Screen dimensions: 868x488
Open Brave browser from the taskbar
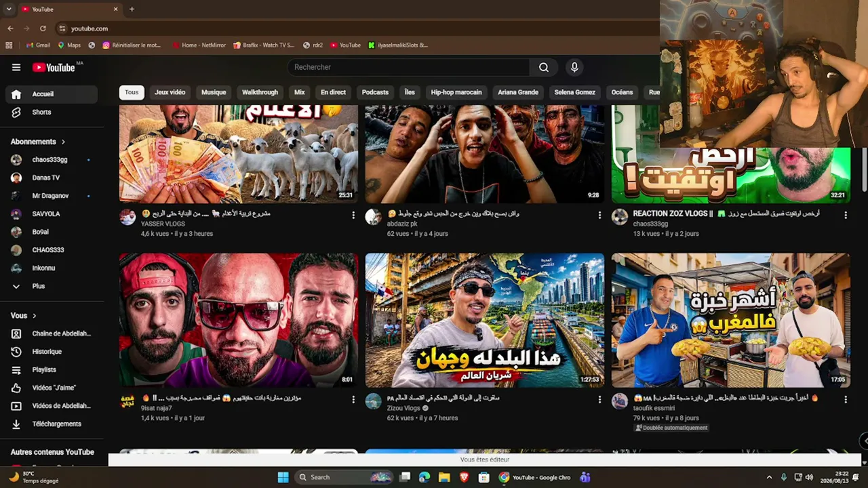coord(464,477)
